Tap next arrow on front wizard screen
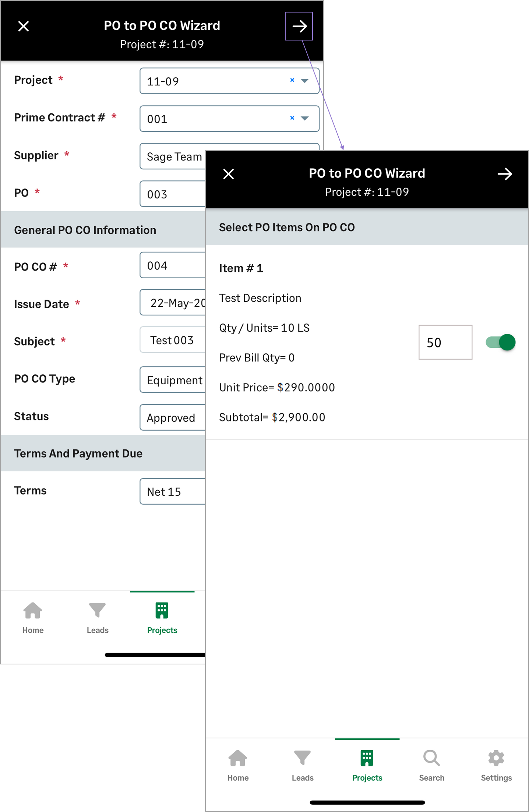529x812 pixels. [505, 174]
